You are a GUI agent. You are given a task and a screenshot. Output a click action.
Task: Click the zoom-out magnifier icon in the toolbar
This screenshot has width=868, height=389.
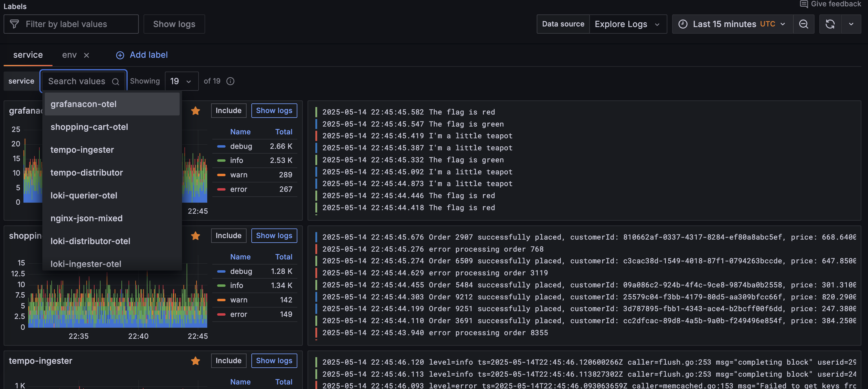(804, 24)
